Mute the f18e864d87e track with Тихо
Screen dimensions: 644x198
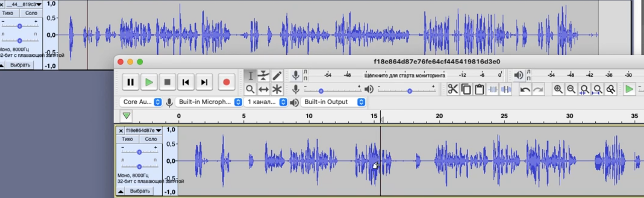128,139
